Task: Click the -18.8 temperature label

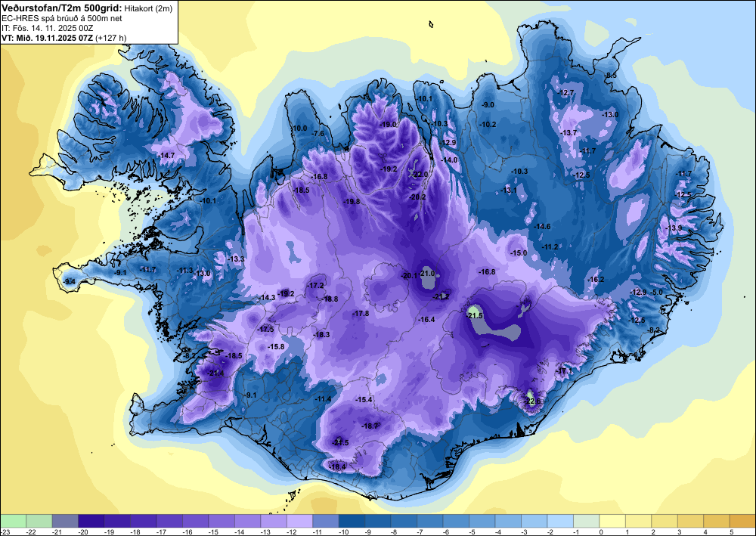Action: tap(330, 299)
